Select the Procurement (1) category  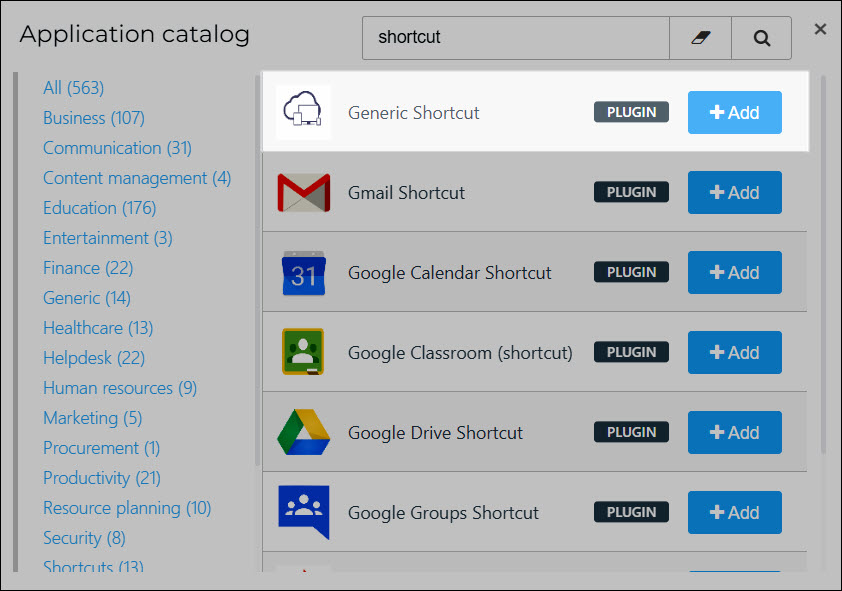point(101,448)
